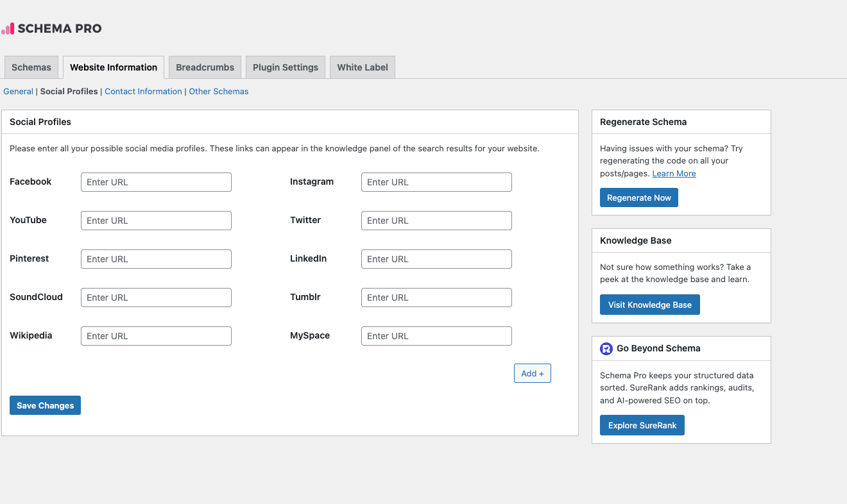Screen dimensions: 847x504
Task: Click the Tumblr field label
Action: point(305,297)
